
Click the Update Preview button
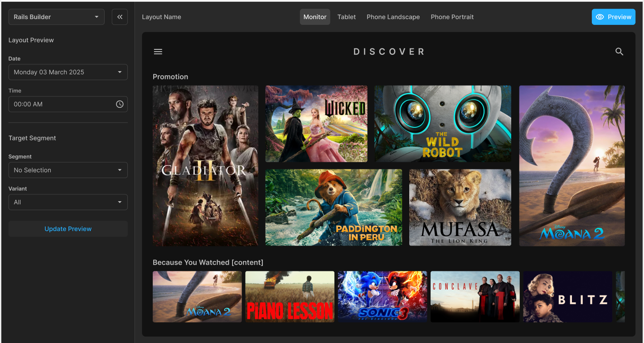[68, 229]
